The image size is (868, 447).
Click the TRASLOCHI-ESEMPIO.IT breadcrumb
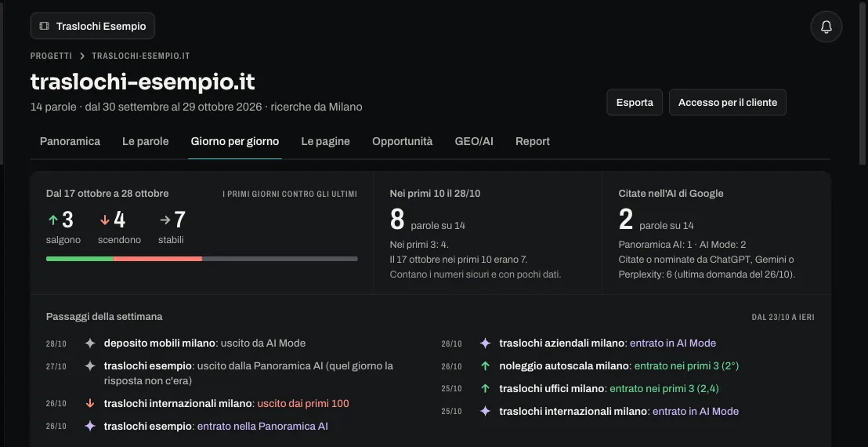coord(140,56)
